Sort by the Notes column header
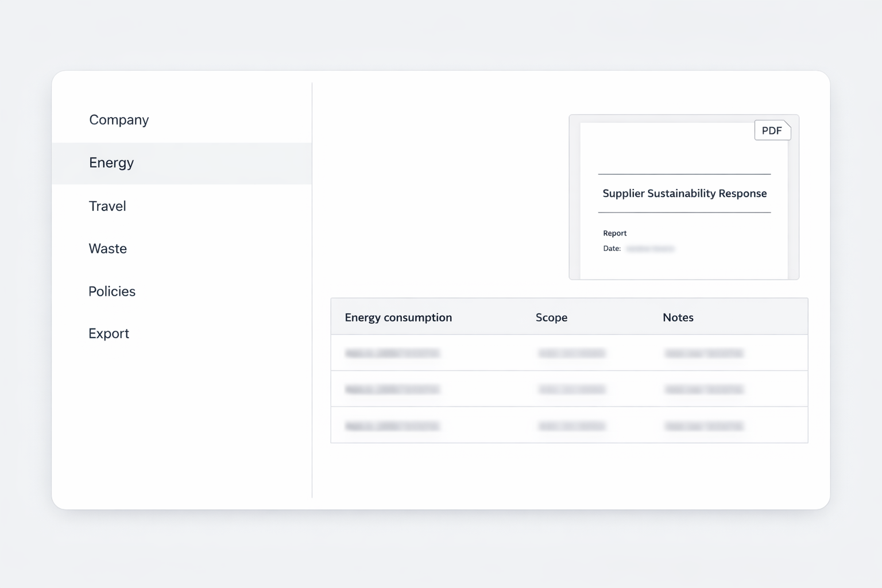 coord(678,317)
